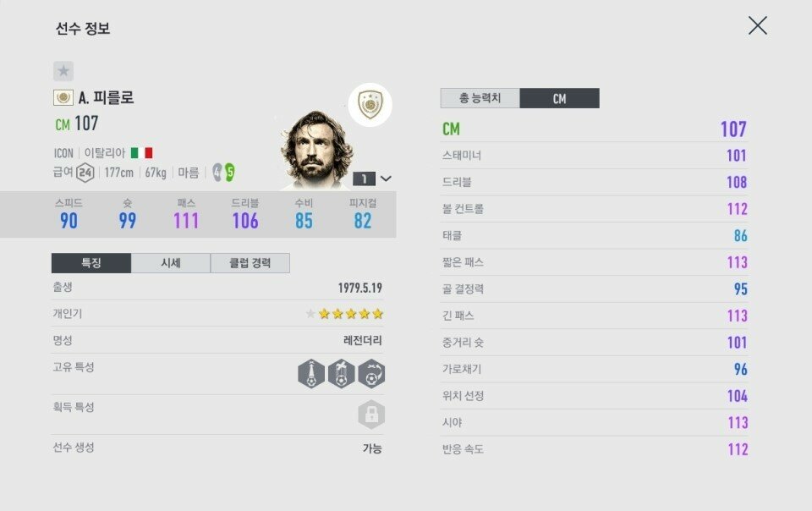
Task: Toggle the favorite star above player name
Action: (63, 71)
